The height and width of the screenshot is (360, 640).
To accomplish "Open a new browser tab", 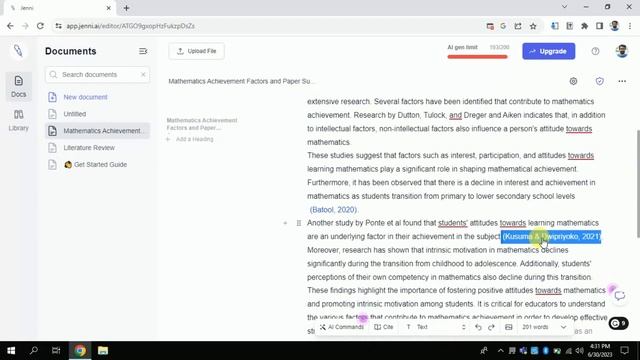I will point(127,8).
